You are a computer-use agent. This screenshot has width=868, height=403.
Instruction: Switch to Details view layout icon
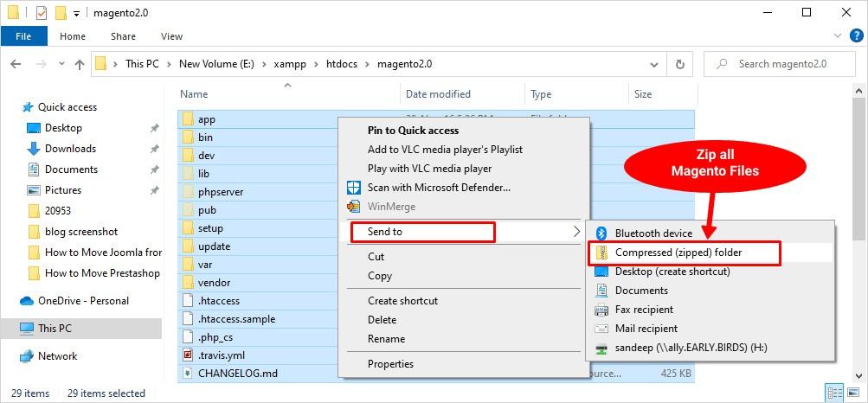(835, 393)
